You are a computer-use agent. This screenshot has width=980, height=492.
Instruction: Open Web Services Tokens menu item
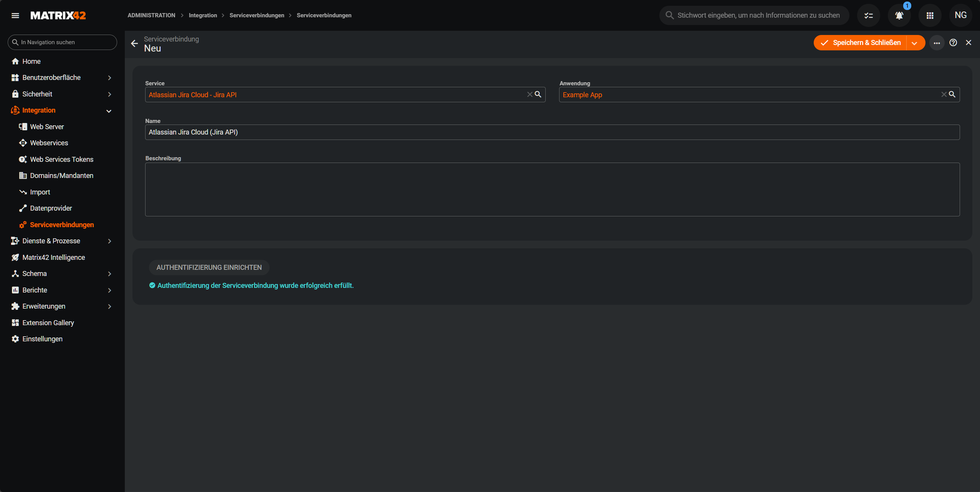point(61,159)
